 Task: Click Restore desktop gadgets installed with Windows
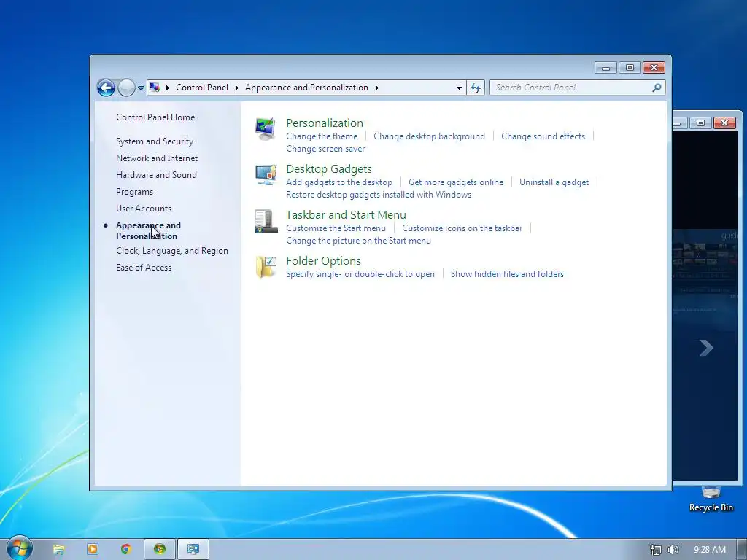coord(379,195)
